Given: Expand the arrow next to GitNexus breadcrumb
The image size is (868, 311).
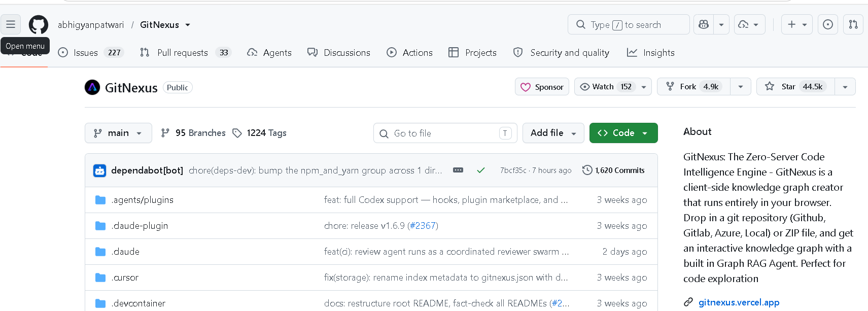Looking at the screenshot, I should pos(188,25).
